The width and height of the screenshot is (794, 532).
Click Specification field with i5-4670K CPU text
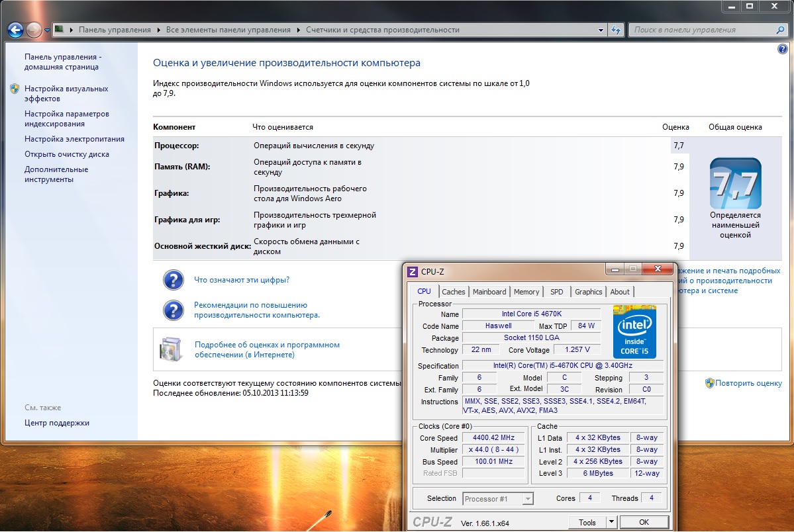tap(562, 365)
